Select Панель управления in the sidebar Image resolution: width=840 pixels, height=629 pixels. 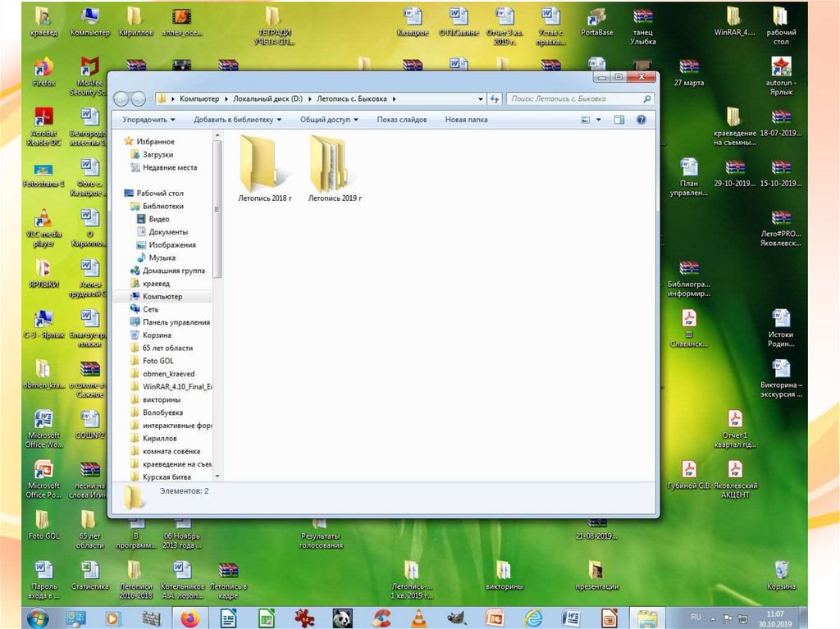point(176,322)
